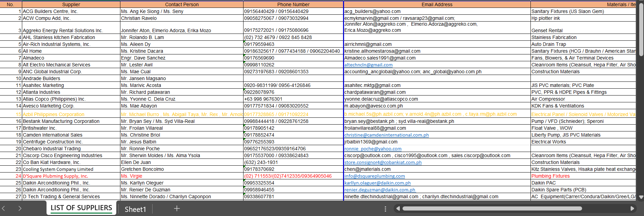The image size is (644, 216).
Task: Select email cell acg_builders@yahoo.com
Action: [437, 11]
